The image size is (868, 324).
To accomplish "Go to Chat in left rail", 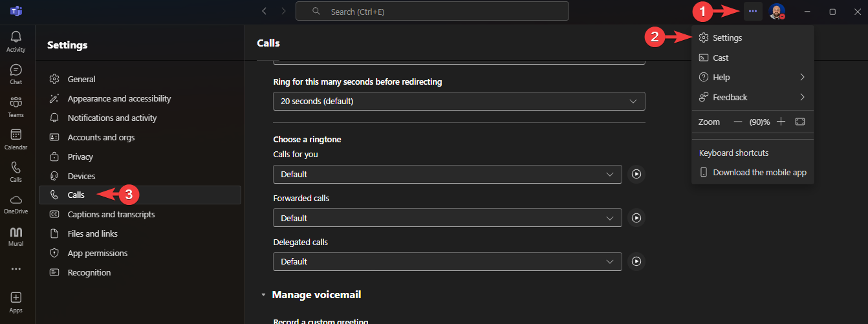I will (x=16, y=74).
